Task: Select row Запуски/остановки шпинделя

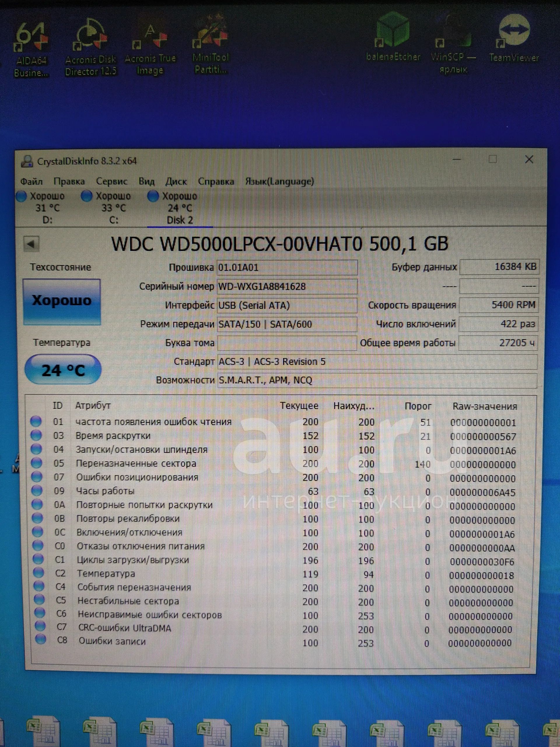Action: 273,449
